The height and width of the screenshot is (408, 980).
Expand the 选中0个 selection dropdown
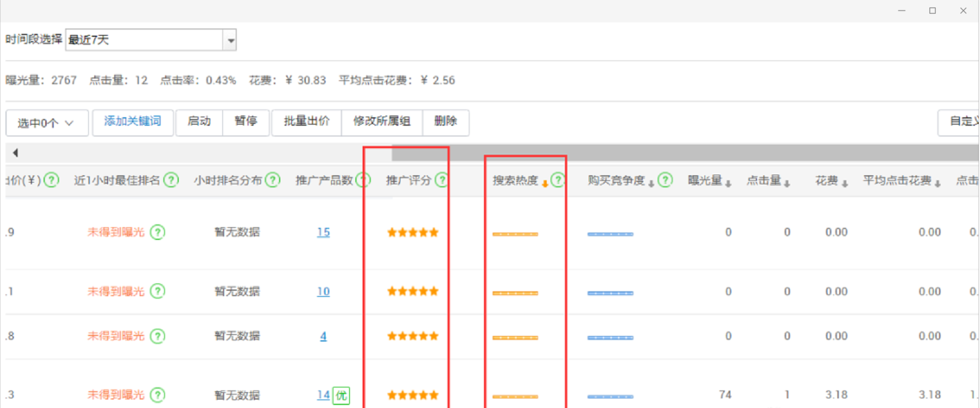[x=47, y=123]
